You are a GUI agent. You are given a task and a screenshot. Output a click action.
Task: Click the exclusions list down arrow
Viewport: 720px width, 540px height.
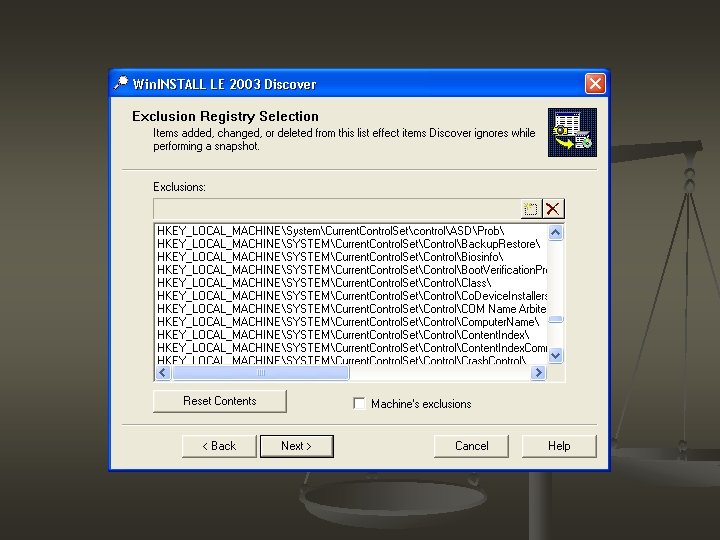coord(556,355)
